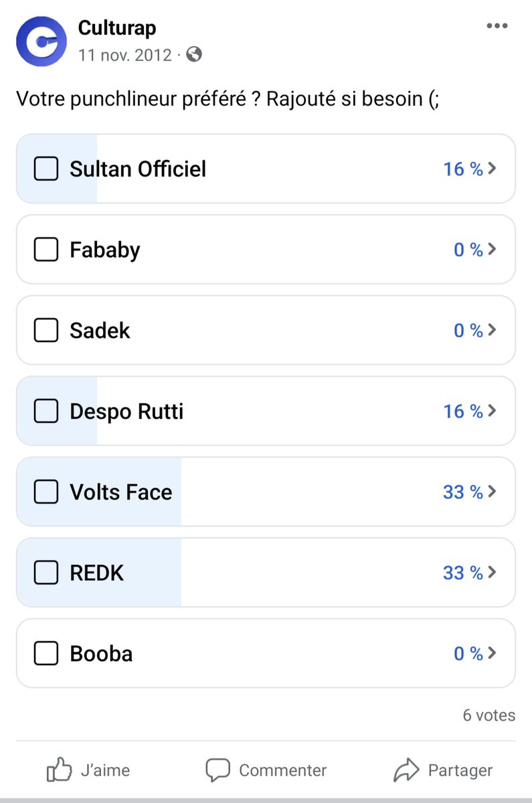
Task: Expand voters chevron for Despo Rutti
Action: tap(493, 411)
